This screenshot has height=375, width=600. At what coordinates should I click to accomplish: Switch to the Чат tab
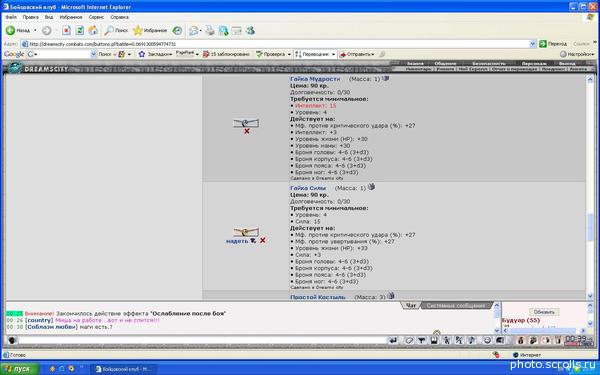pyautogui.click(x=411, y=305)
